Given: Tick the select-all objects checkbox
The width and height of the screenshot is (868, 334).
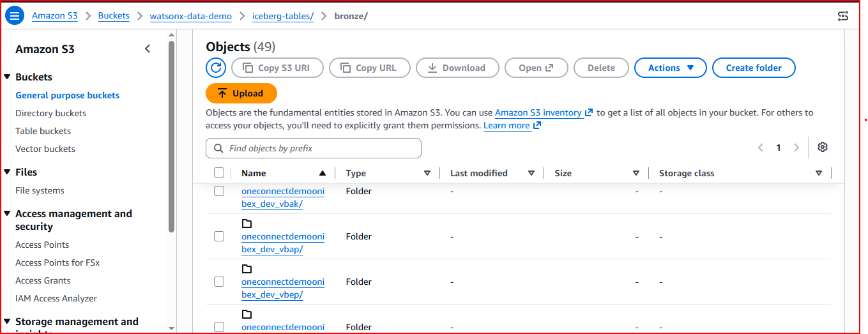Looking at the screenshot, I should (x=219, y=172).
